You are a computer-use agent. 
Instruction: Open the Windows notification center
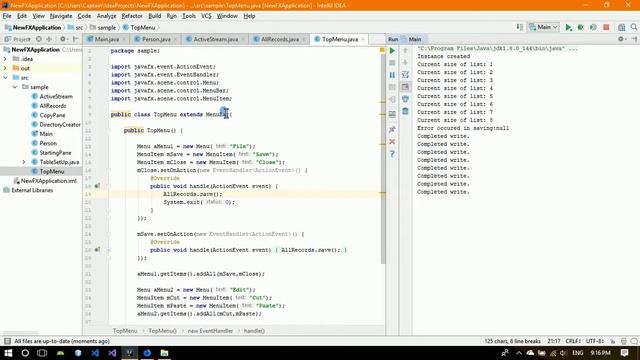[x=624, y=353]
